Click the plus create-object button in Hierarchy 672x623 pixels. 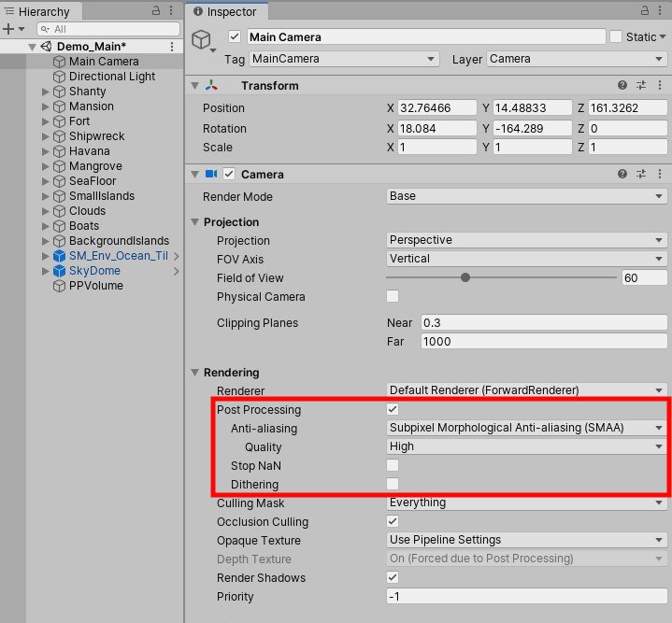point(8,29)
